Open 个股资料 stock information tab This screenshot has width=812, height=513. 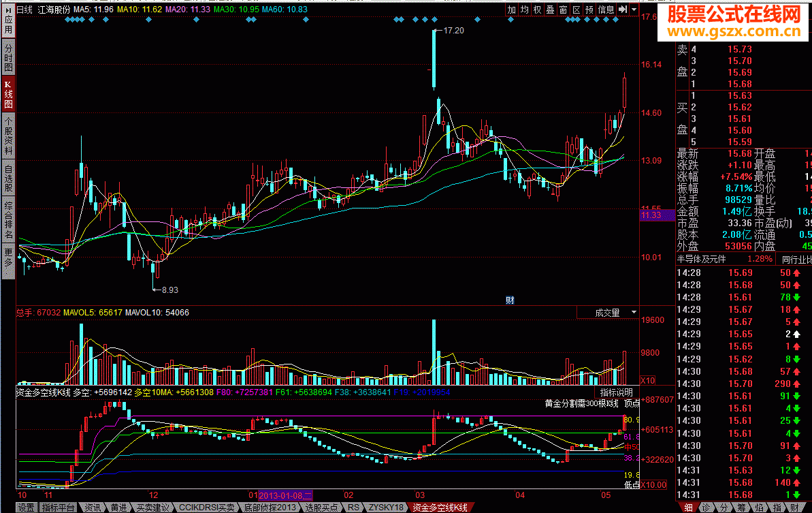(8, 136)
